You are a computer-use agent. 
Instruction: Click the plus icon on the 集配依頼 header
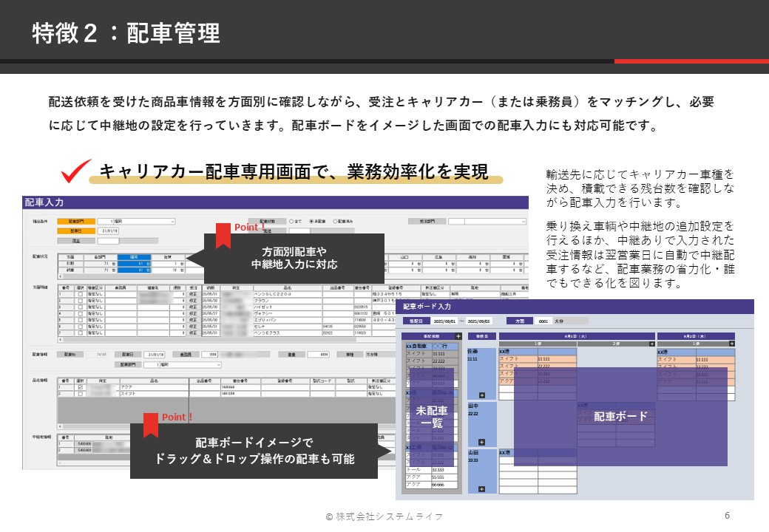click(x=458, y=336)
